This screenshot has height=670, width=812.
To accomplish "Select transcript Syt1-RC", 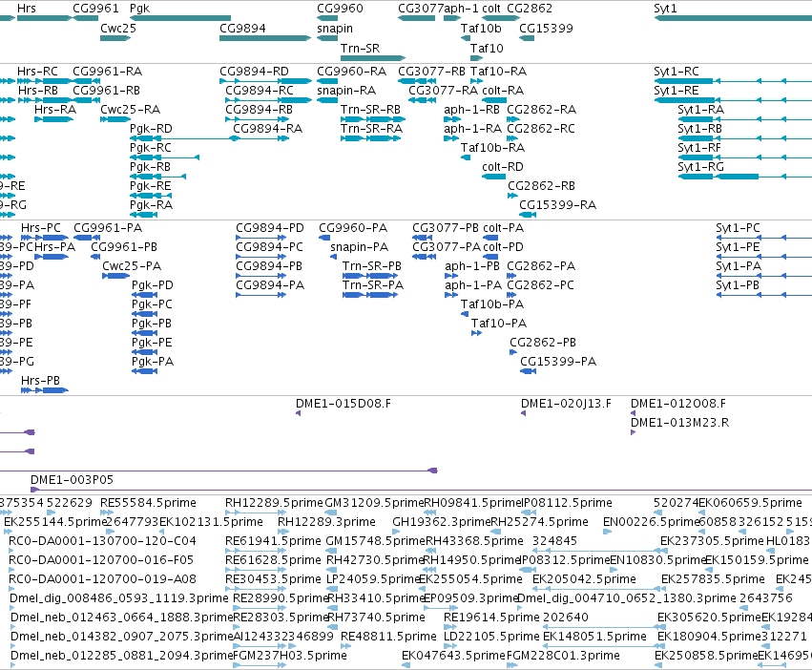I will pos(677,72).
